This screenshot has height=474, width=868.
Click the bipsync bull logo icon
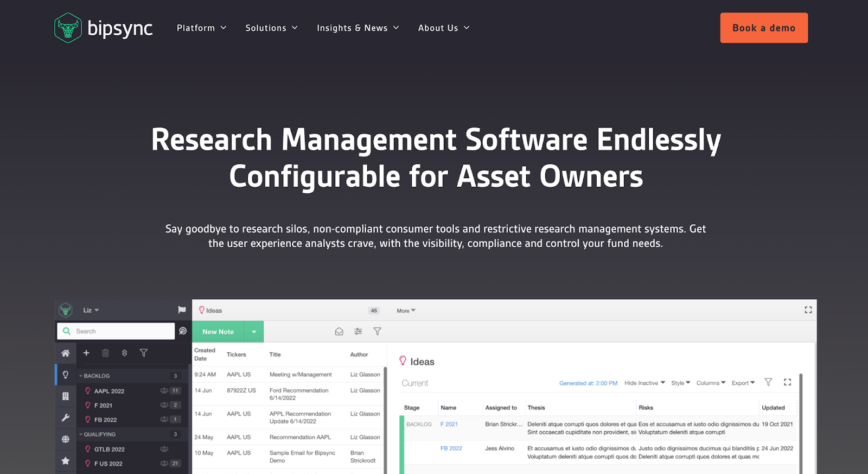(x=68, y=28)
